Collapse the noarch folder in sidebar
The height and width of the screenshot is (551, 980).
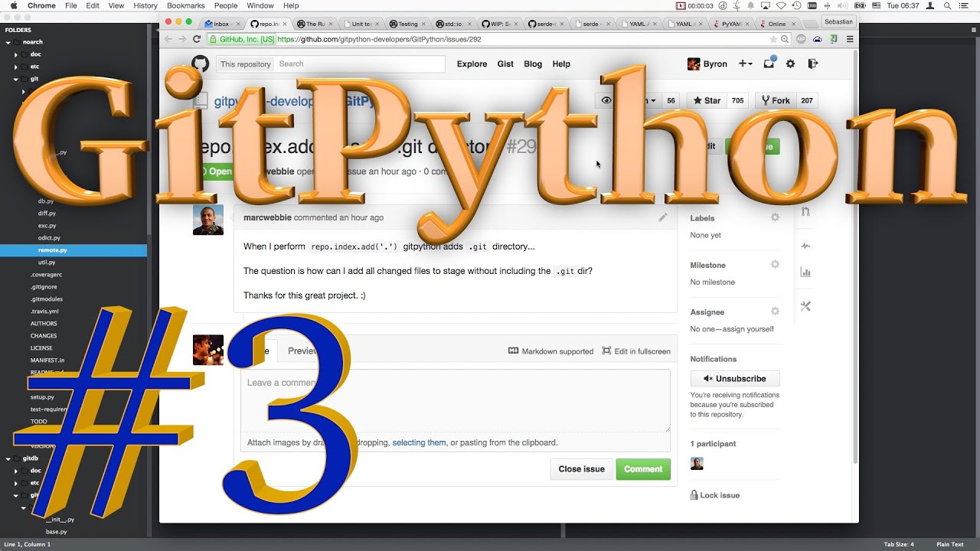point(7,42)
